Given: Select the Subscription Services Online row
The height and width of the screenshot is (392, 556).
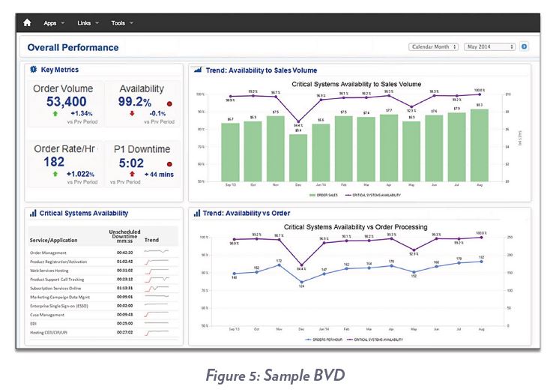Looking at the screenshot, I should coord(103,289).
